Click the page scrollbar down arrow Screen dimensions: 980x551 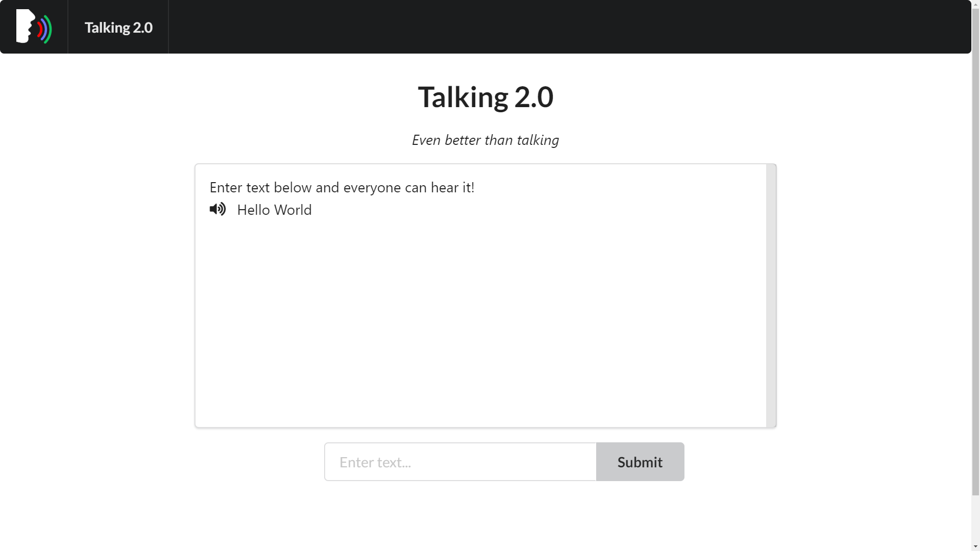click(975, 546)
